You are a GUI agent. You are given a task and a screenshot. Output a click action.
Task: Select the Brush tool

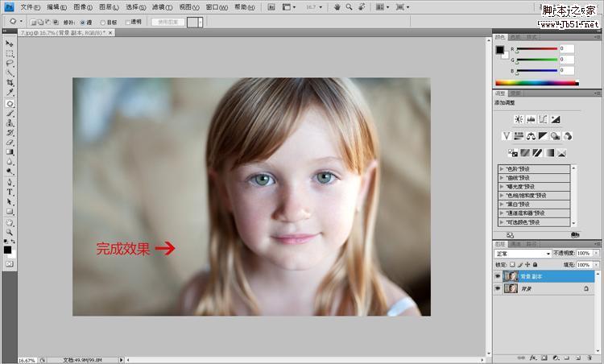(9, 114)
